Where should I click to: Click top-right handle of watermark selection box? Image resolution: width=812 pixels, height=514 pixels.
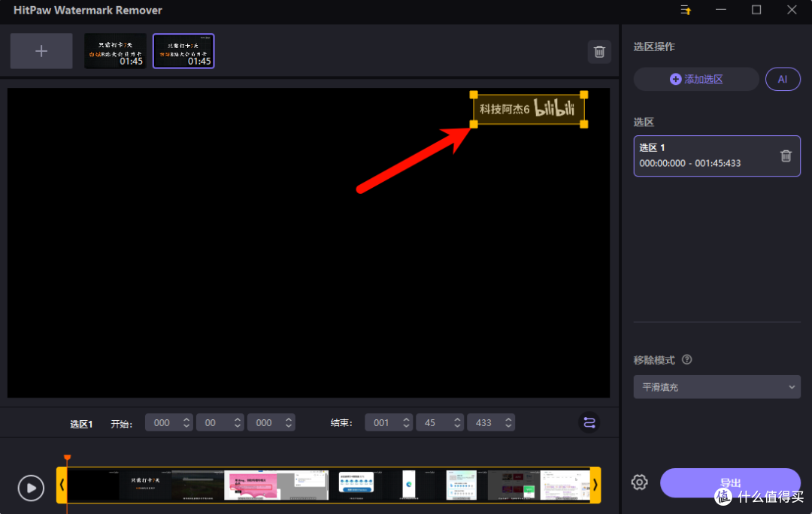[x=584, y=95]
